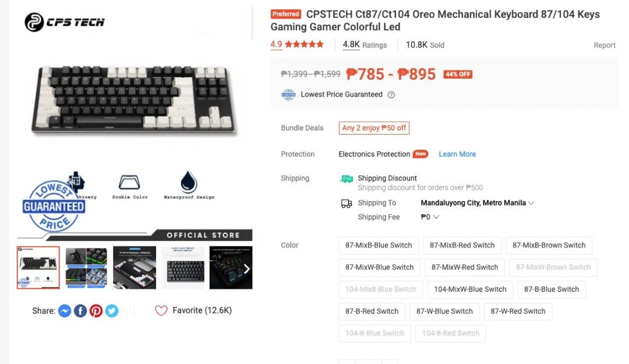The width and height of the screenshot is (629, 364).
Task: Toggle the Favorite heart for this product
Action: [161, 310]
